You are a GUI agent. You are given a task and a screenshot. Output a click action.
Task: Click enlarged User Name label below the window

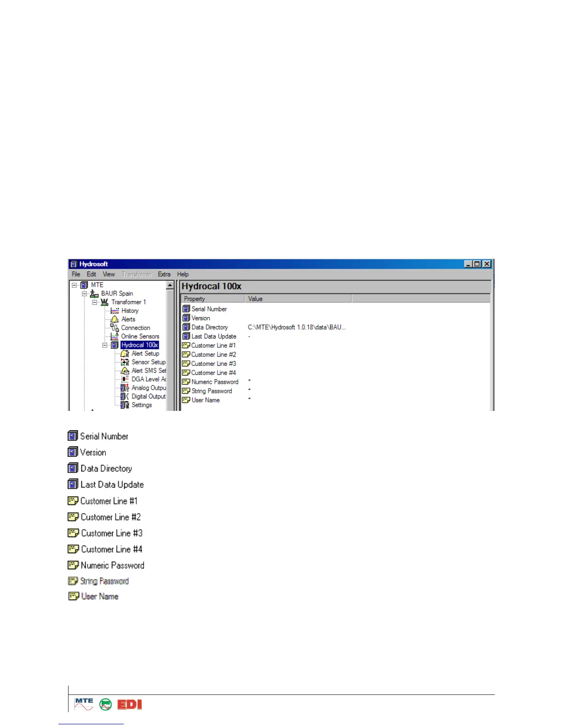(100, 596)
